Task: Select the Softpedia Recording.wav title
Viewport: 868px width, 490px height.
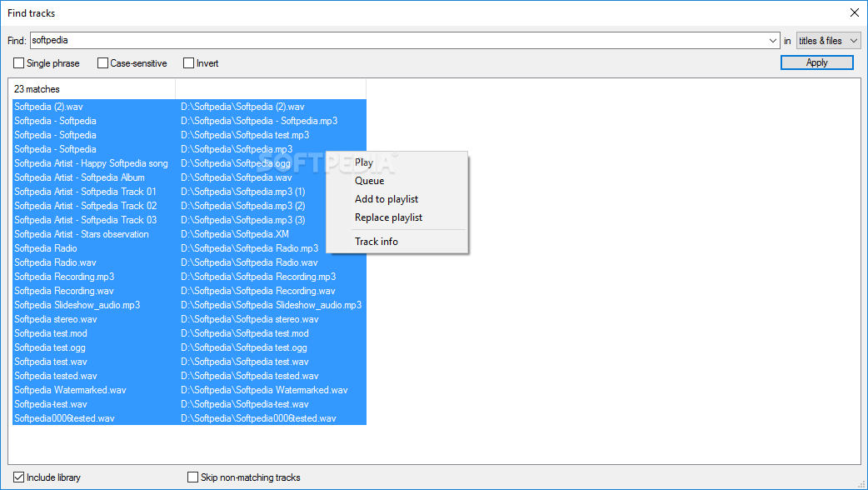Action: click(63, 291)
